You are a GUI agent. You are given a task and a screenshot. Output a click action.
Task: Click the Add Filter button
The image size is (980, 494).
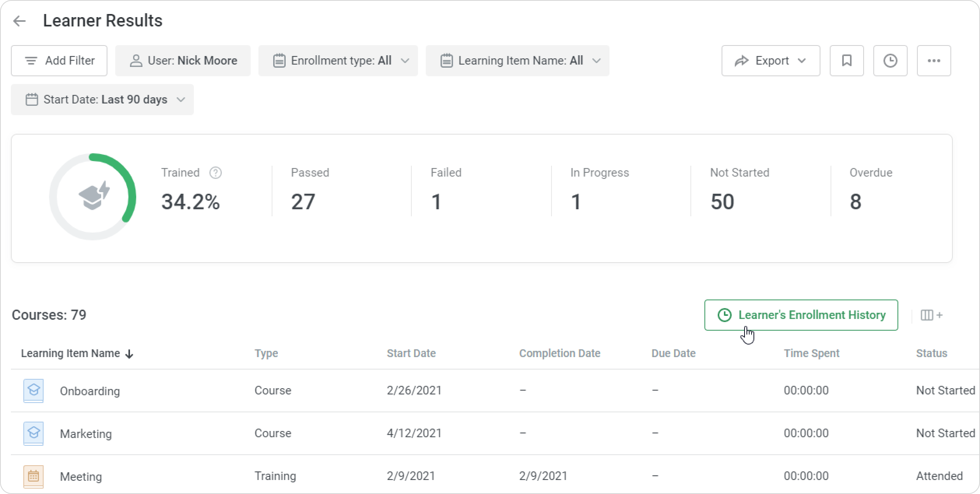[x=59, y=61]
